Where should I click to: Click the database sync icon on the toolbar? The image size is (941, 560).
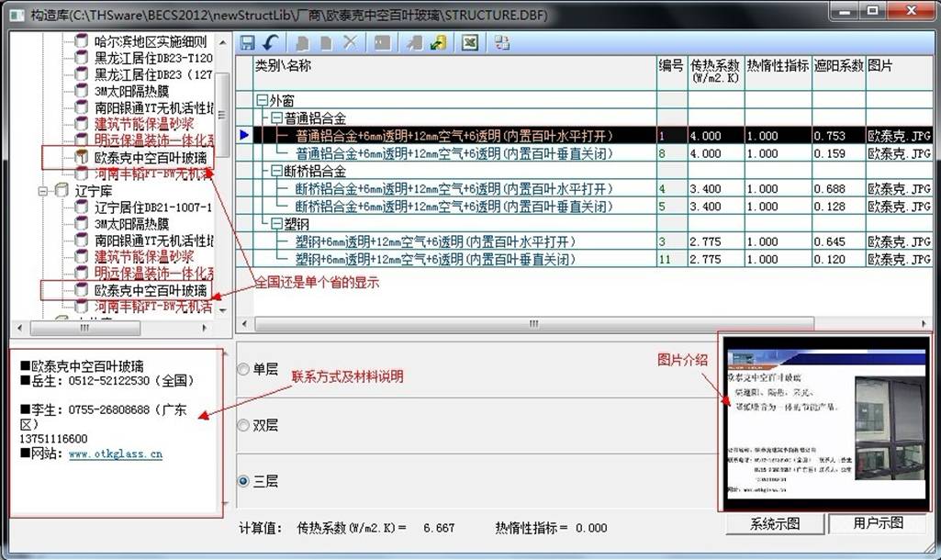pyautogui.click(x=500, y=42)
